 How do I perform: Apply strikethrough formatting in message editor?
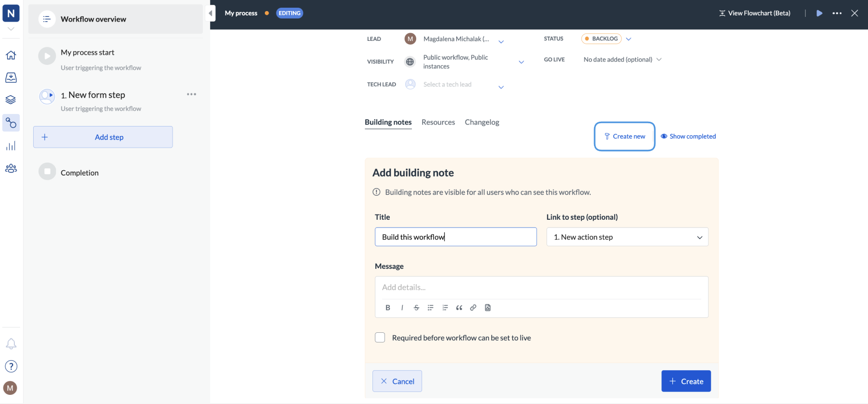pos(416,308)
